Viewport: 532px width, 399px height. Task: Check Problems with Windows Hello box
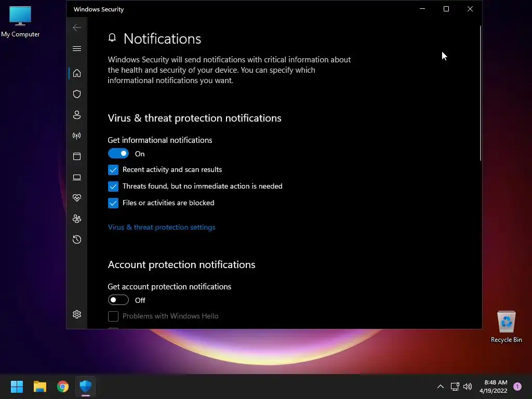point(113,316)
